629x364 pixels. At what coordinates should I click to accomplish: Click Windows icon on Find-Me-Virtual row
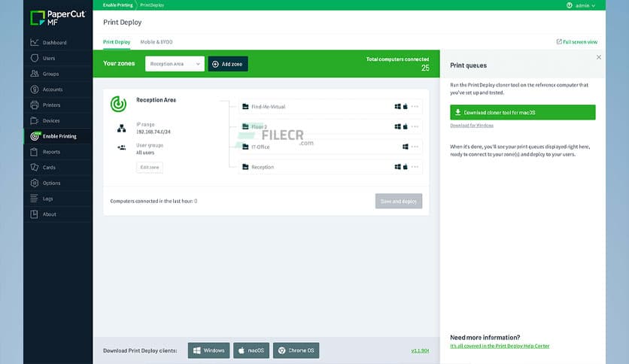point(397,107)
